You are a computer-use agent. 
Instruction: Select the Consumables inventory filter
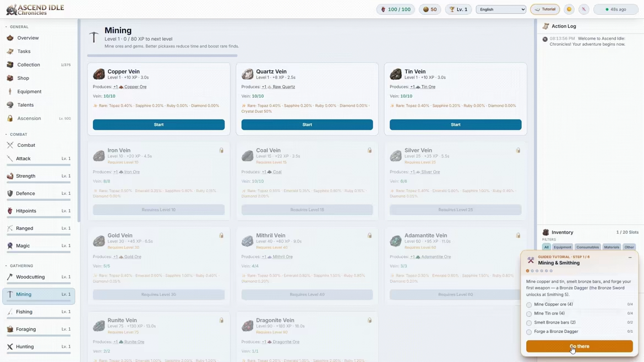coord(587,247)
